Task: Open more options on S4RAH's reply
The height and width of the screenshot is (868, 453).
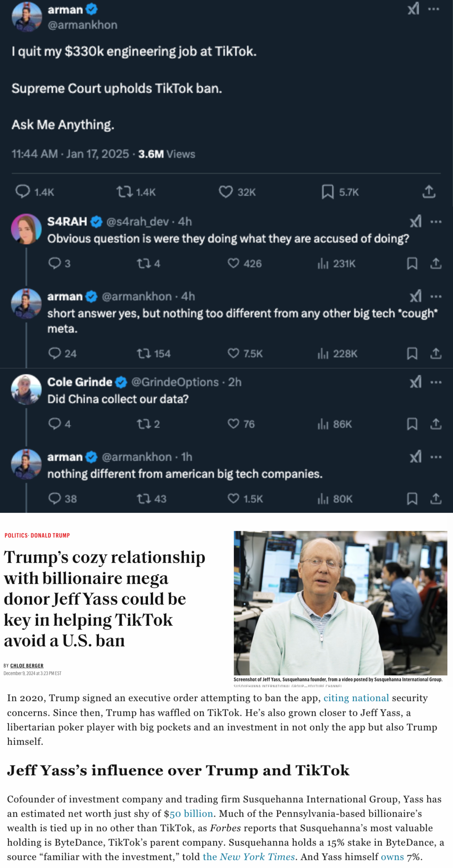Action: (x=436, y=222)
